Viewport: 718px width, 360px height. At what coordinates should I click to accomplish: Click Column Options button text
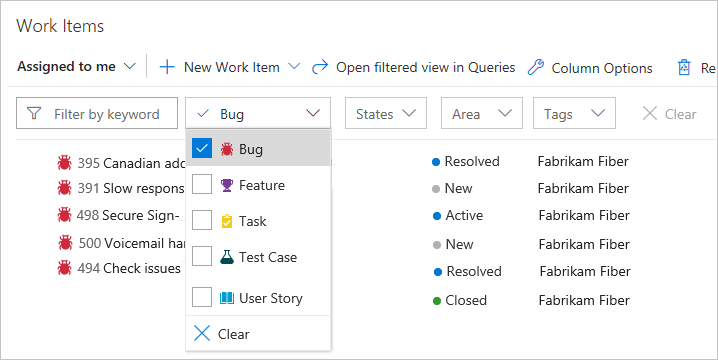click(602, 68)
